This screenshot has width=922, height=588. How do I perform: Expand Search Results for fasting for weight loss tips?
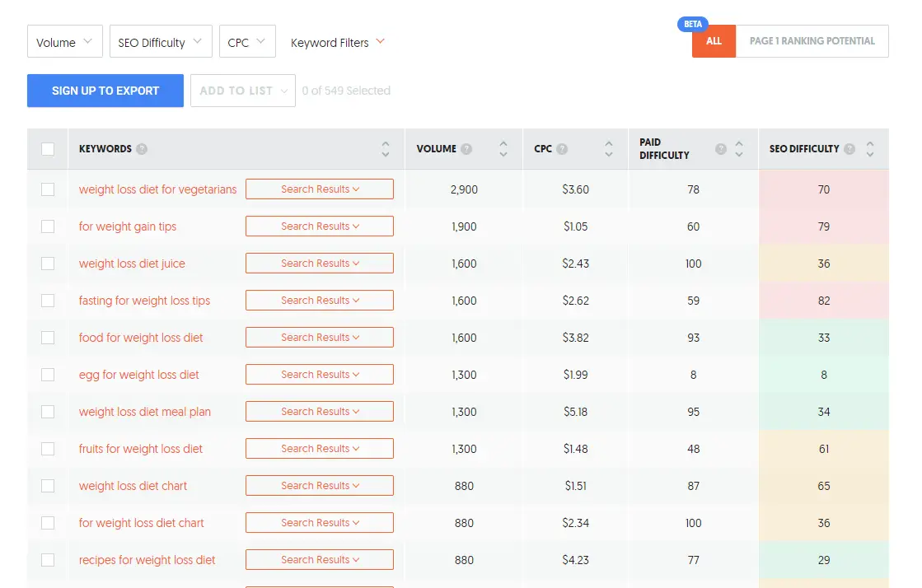(x=320, y=301)
